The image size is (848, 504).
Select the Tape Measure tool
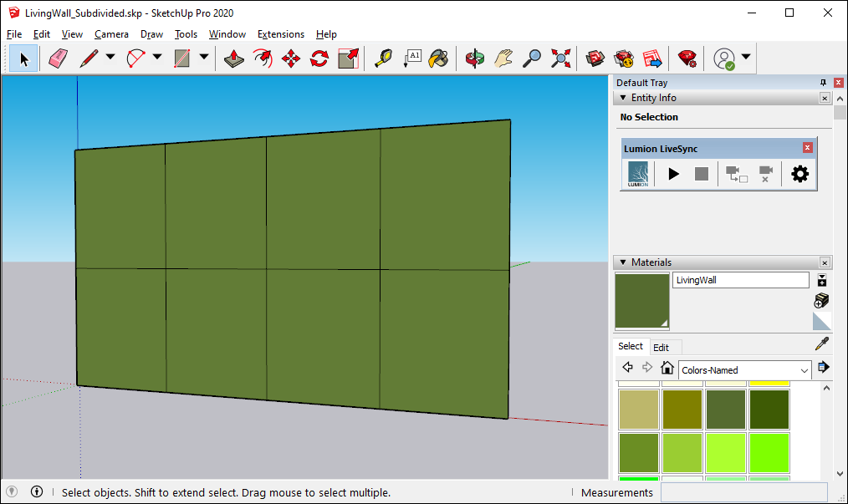[383, 59]
